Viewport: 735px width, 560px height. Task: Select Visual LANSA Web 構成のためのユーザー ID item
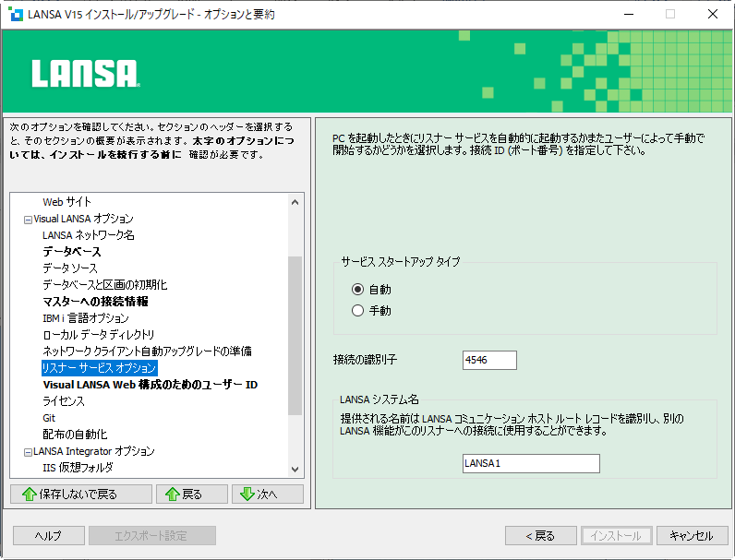pyautogui.click(x=151, y=385)
